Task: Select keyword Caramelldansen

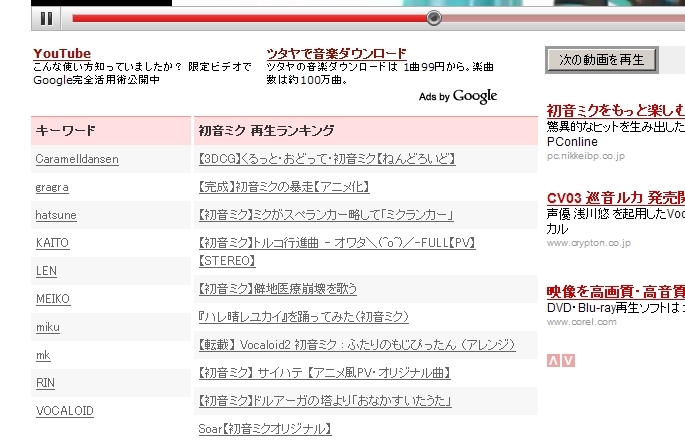Action: click(77, 159)
